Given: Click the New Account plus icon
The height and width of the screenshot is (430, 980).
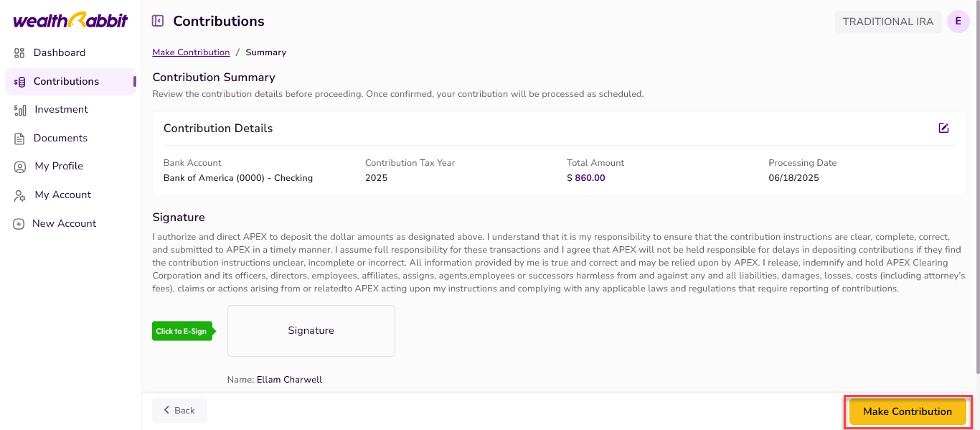Looking at the screenshot, I should (x=19, y=224).
